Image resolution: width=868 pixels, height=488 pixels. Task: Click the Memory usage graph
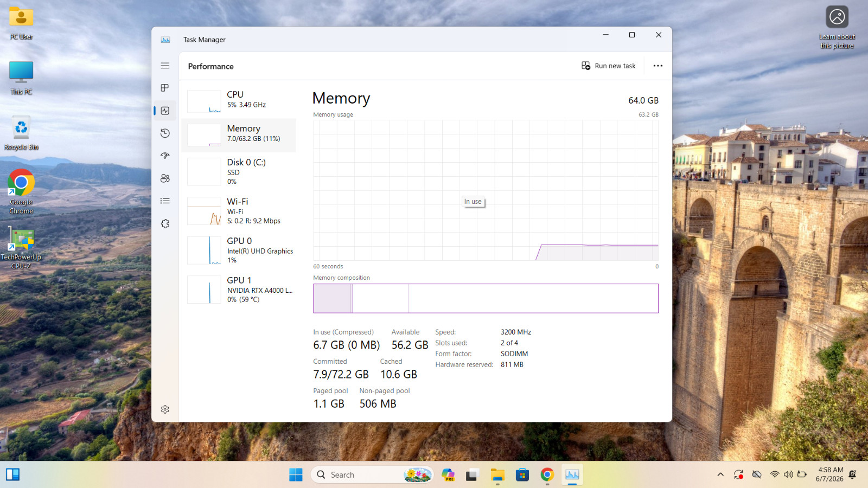pyautogui.click(x=486, y=190)
